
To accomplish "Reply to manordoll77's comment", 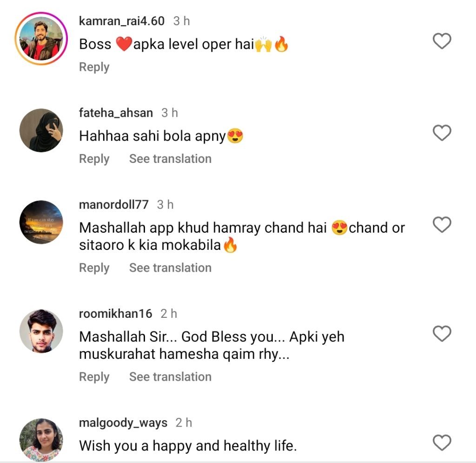I will pos(94,268).
